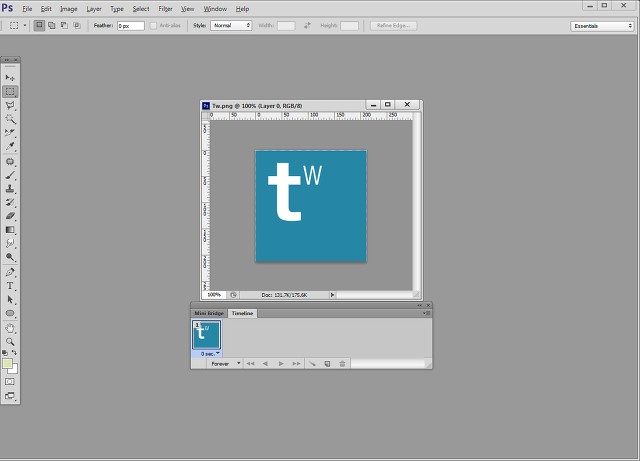Select the History Brush tool
640x461 pixels.
[10, 203]
